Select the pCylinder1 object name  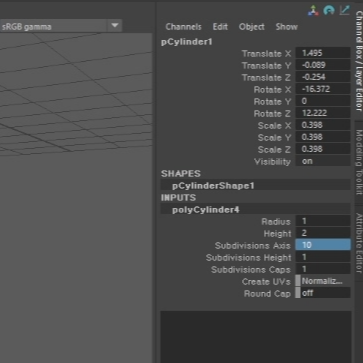pos(187,42)
